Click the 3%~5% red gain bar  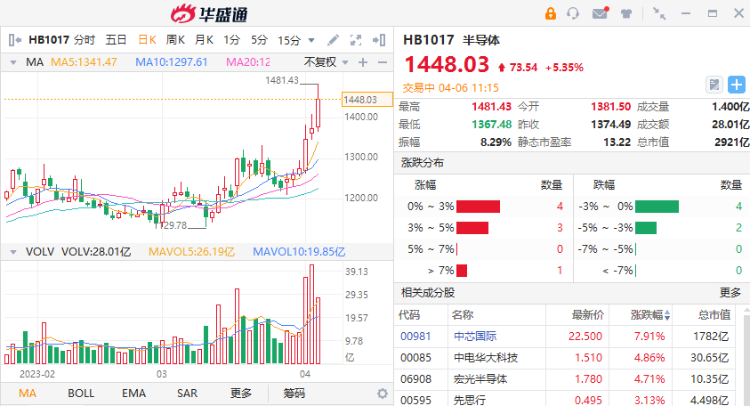472,228
